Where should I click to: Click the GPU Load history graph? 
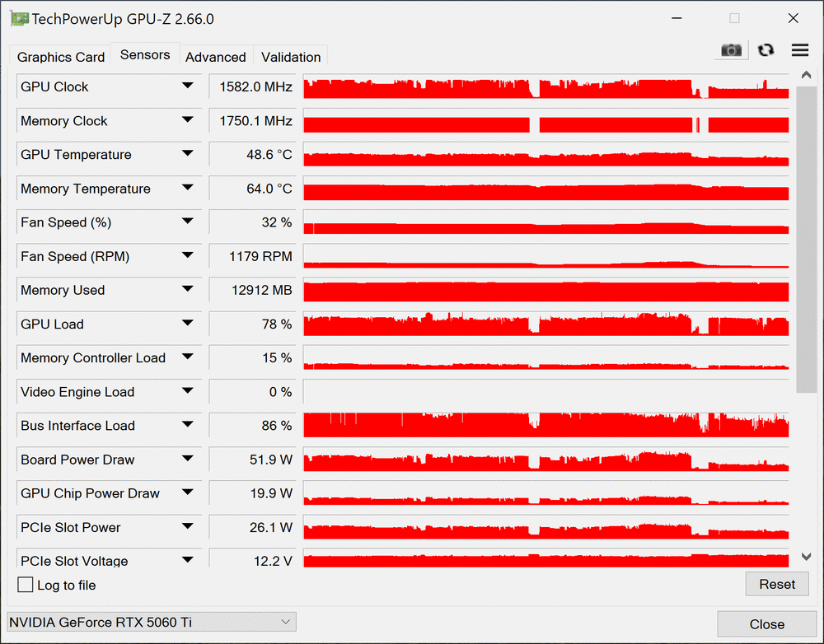[x=546, y=324]
